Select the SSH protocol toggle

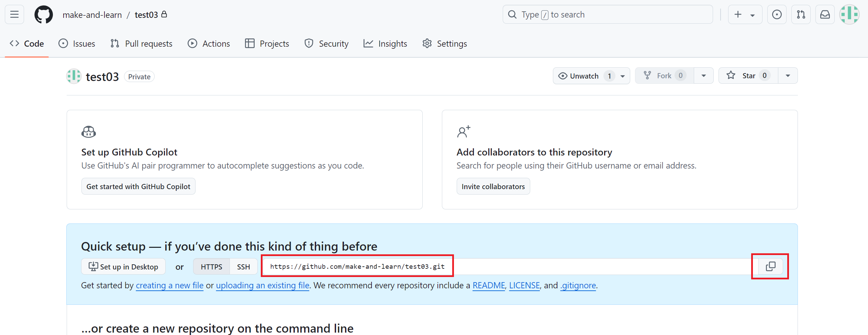[x=243, y=267]
